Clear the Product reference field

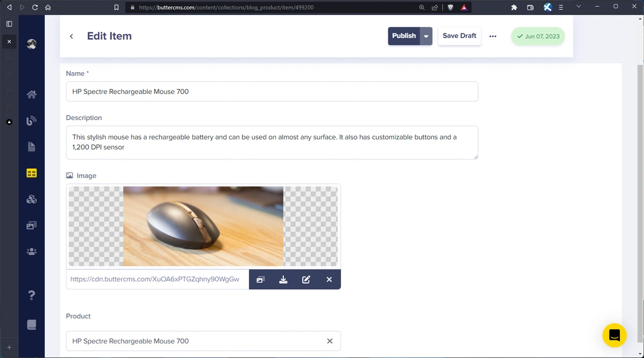(x=330, y=341)
